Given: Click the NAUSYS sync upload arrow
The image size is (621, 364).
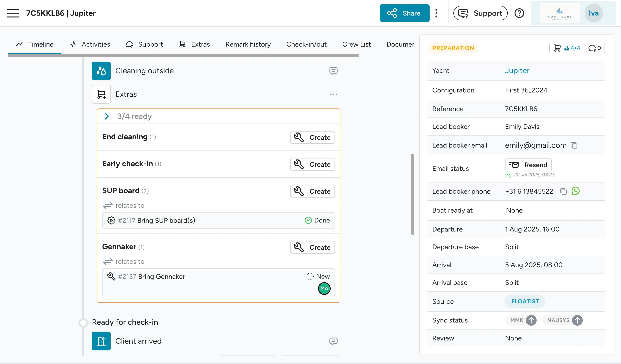Looking at the screenshot, I should (577, 320).
